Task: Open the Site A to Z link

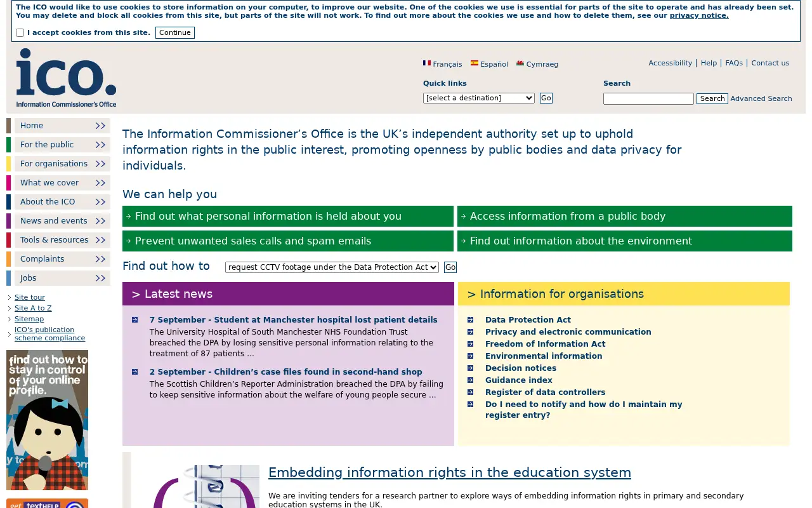Action: coord(33,308)
